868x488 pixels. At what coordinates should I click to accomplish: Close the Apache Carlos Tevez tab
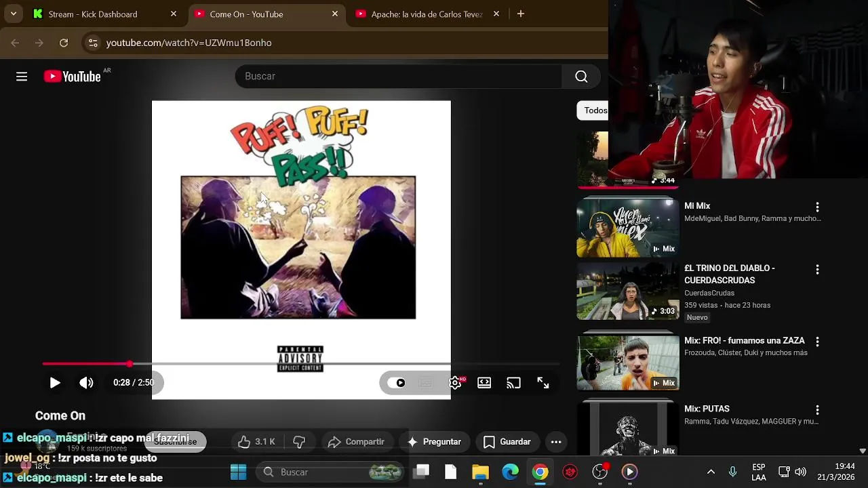tap(496, 14)
